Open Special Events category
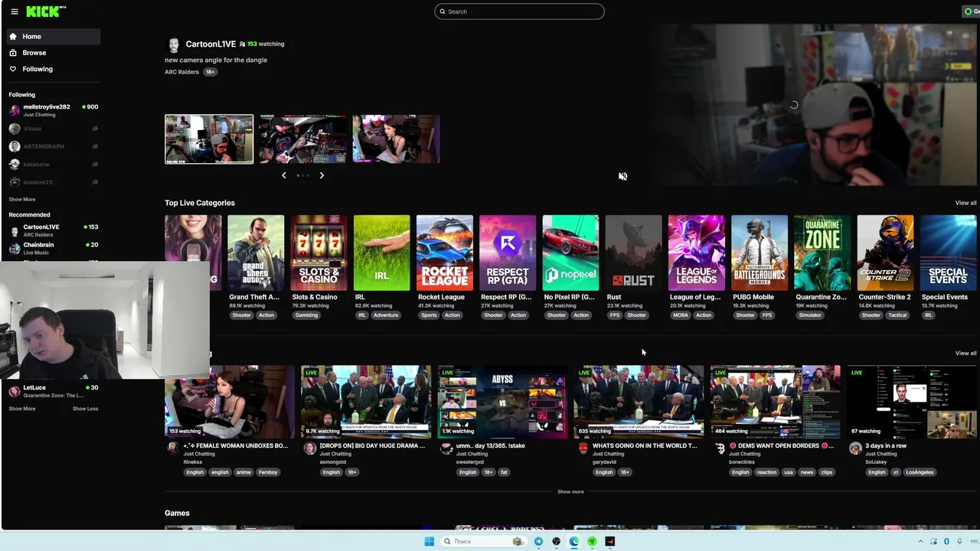This screenshot has height=551, width=980. (948, 253)
